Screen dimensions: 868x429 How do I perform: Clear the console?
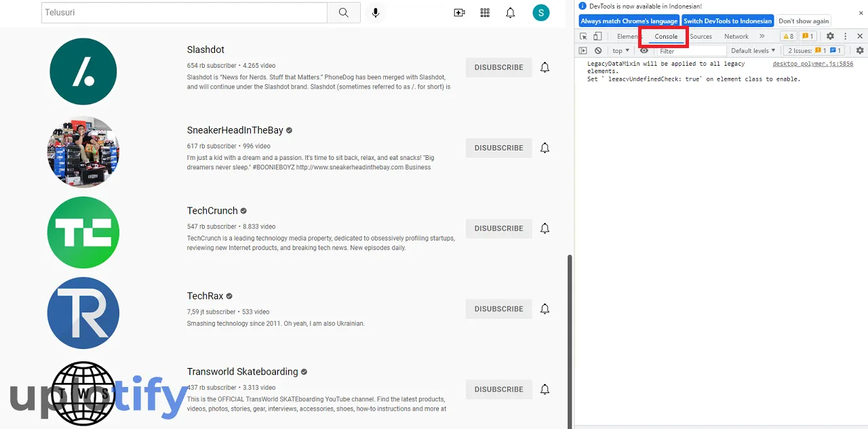pos(598,51)
